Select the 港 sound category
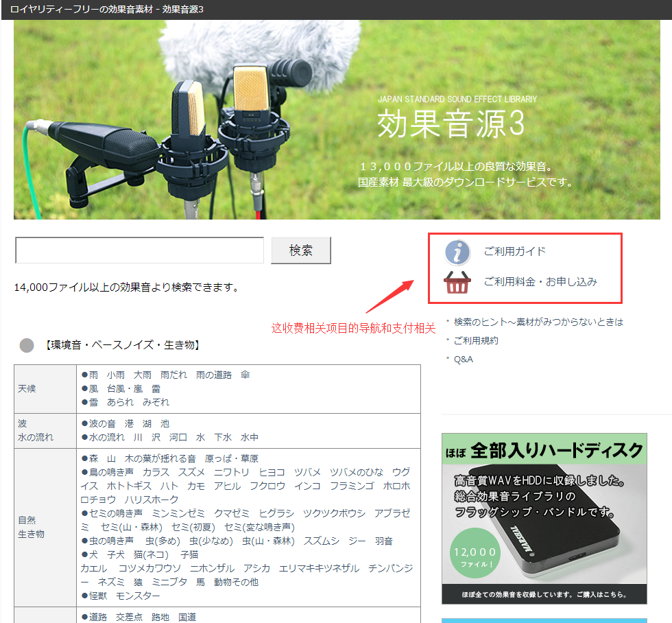This screenshot has height=623, width=672. pos(129,424)
